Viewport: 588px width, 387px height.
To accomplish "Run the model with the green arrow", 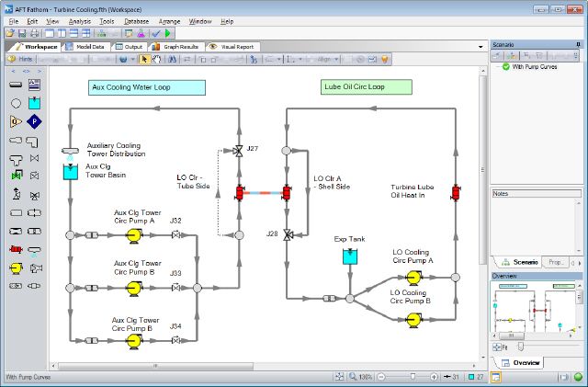I will (x=167, y=33).
